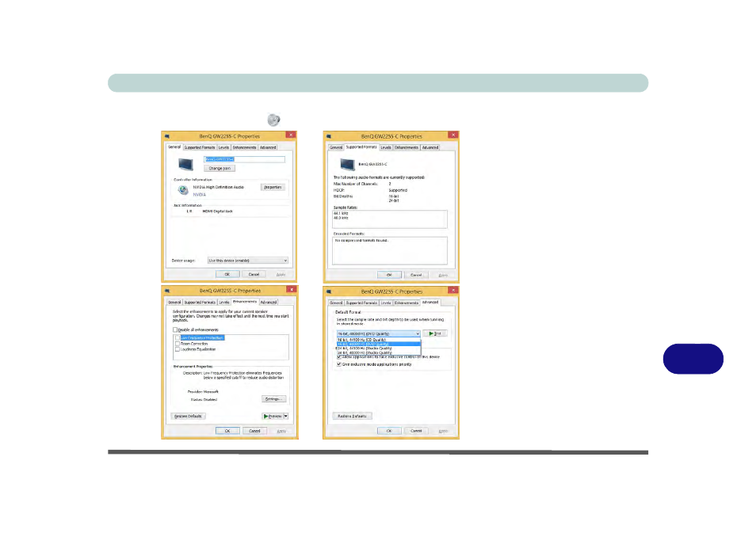Check Loudness Equalization enhancement

[x=178, y=349]
